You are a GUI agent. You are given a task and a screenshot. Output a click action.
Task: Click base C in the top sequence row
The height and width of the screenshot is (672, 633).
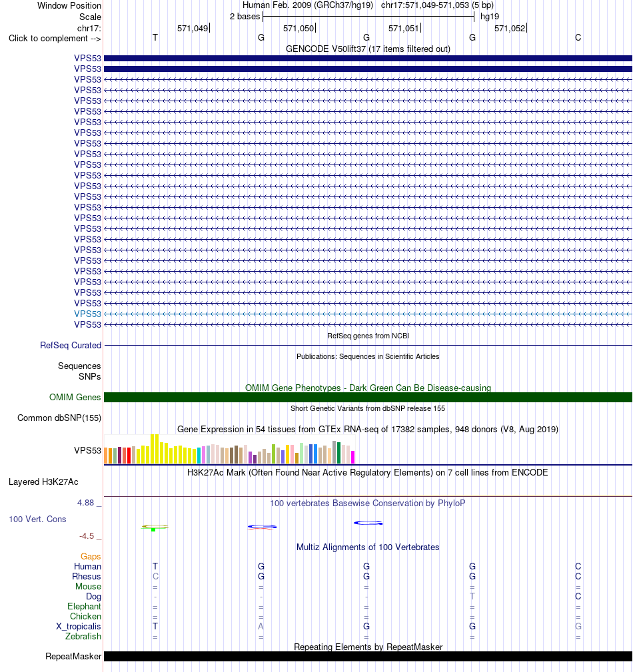click(x=578, y=38)
